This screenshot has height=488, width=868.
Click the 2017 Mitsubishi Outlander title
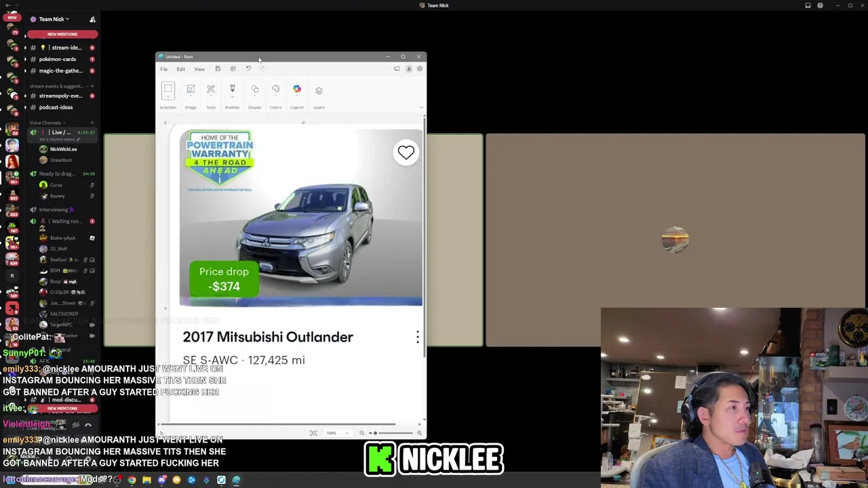pyautogui.click(x=268, y=337)
